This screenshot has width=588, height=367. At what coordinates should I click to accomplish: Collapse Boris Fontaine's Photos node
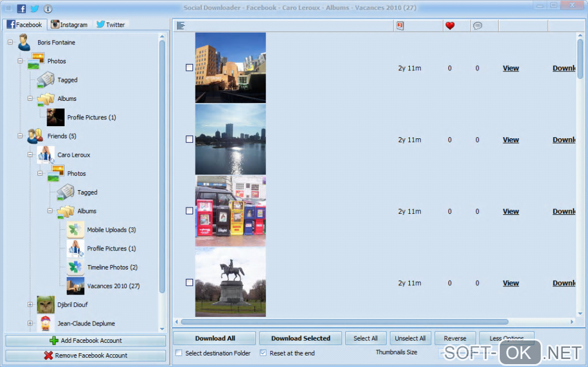(20, 61)
